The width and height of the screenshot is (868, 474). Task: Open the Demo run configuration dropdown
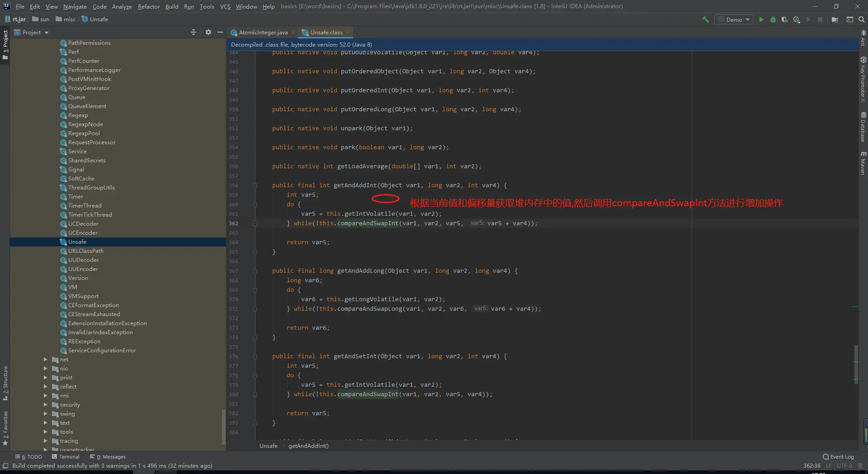tap(734, 19)
